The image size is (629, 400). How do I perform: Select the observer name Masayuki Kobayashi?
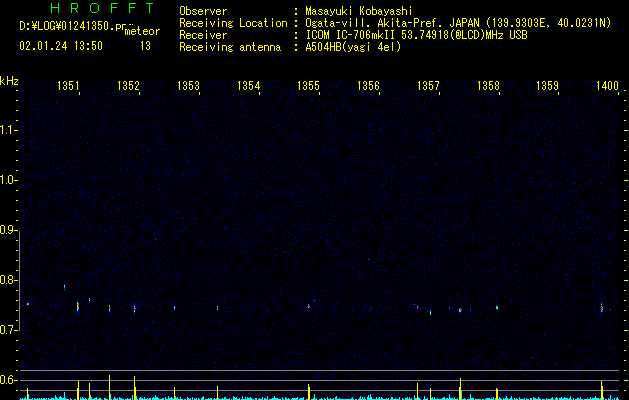click(x=359, y=11)
